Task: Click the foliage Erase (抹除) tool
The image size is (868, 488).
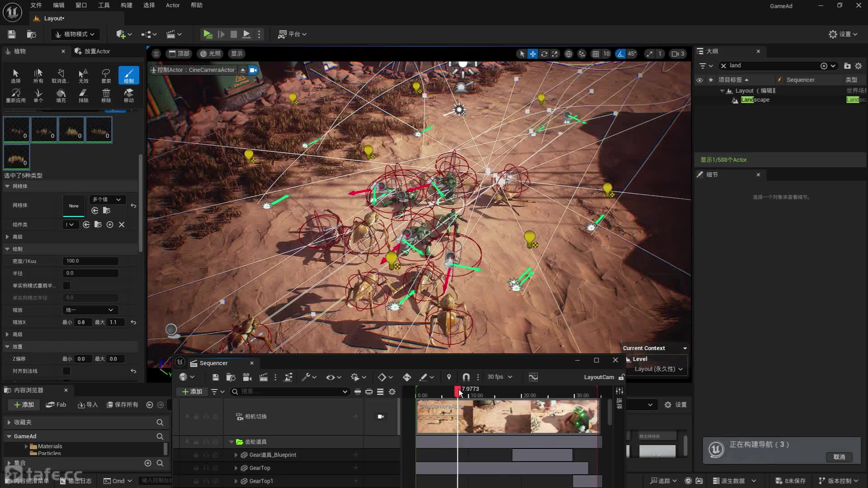Action: click(x=83, y=95)
